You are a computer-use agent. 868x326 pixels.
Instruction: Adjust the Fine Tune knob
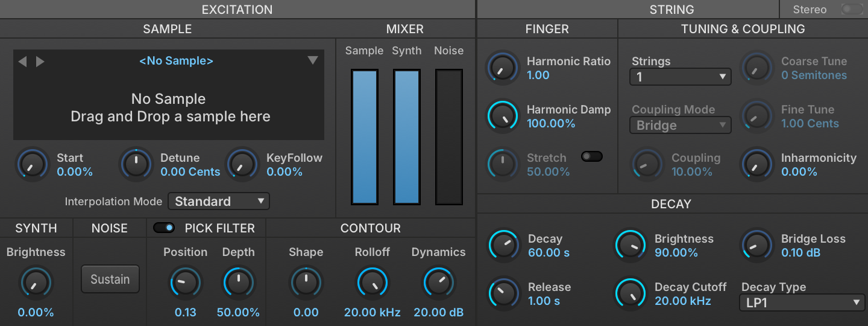coord(756,116)
